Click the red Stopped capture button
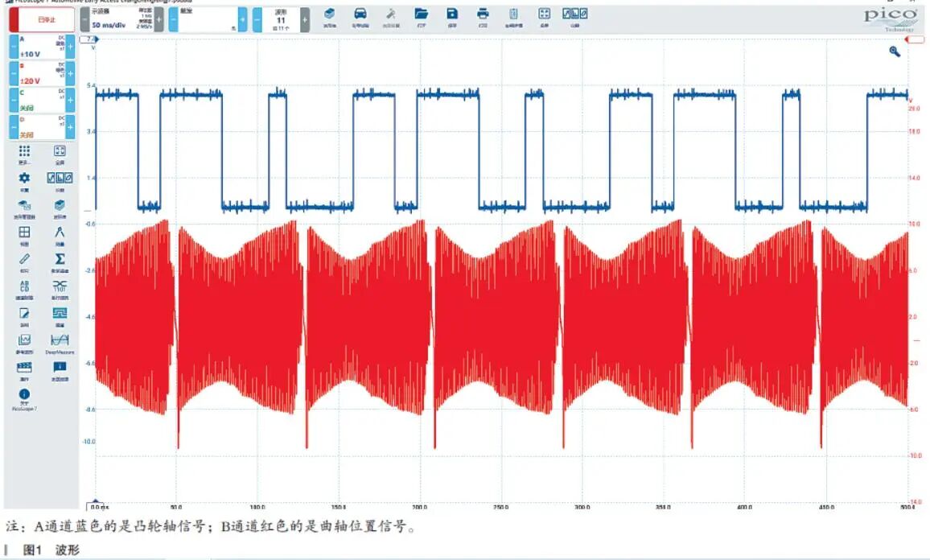This screenshot has width=930, height=560. click(x=42, y=19)
